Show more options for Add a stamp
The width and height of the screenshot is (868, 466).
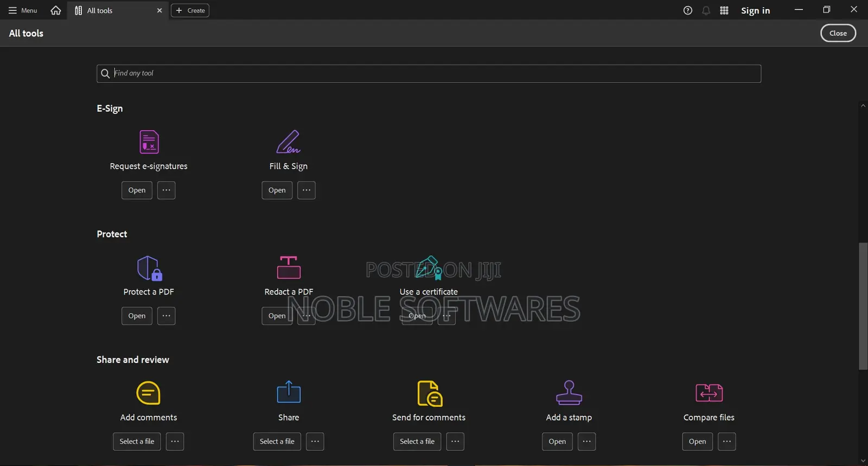(x=587, y=442)
